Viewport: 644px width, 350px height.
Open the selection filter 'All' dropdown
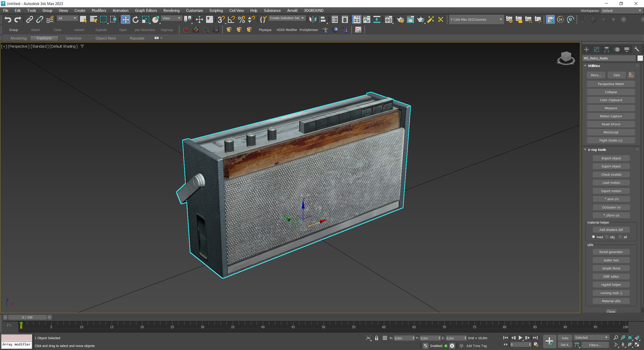click(x=67, y=18)
